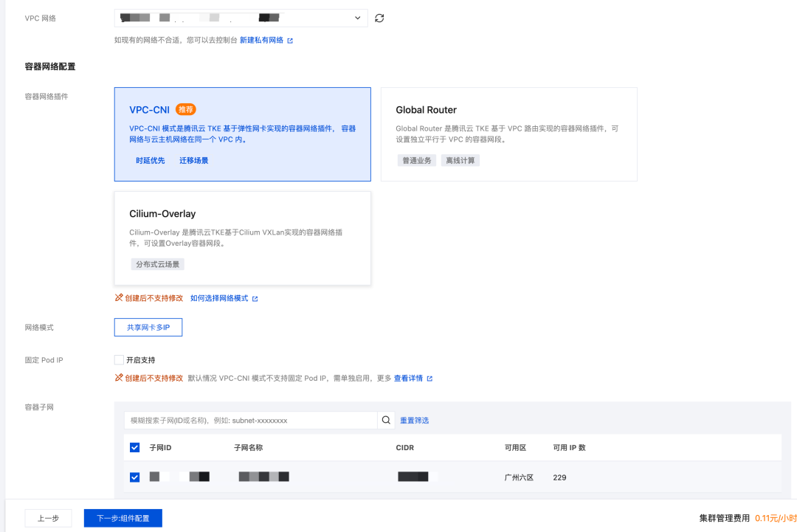Click the 下一步:组件配置 button
Viewport: 797px width, 532px height.
click(x=123, y=518)
